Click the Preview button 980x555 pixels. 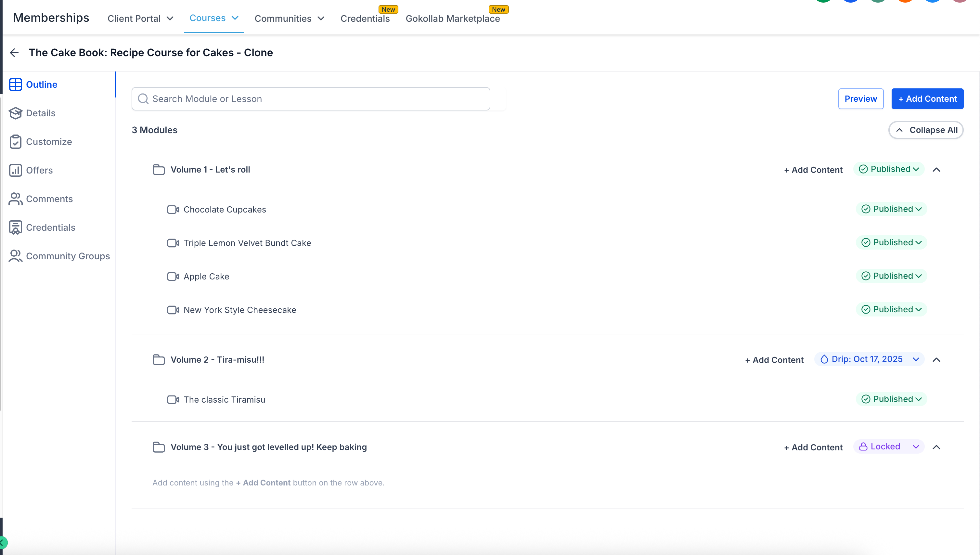[x=860, y=99]
